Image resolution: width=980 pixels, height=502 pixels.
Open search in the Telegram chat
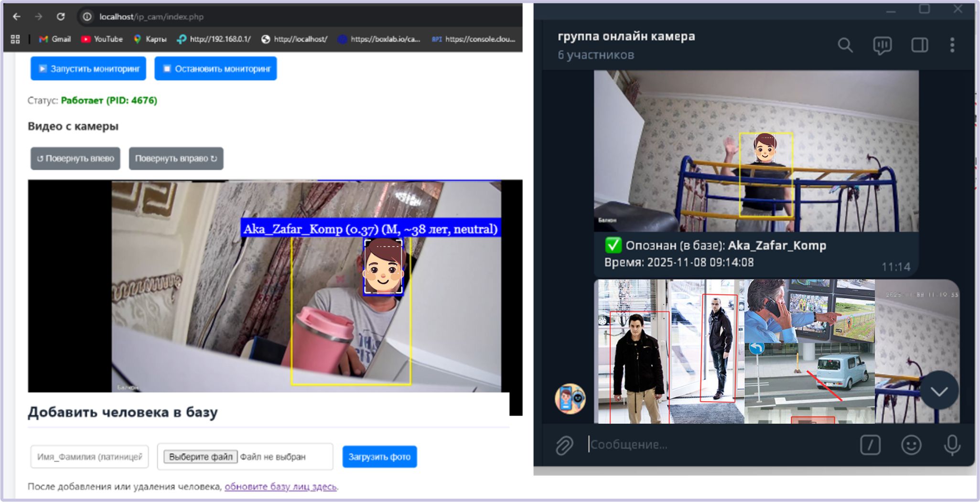(845, 45)
